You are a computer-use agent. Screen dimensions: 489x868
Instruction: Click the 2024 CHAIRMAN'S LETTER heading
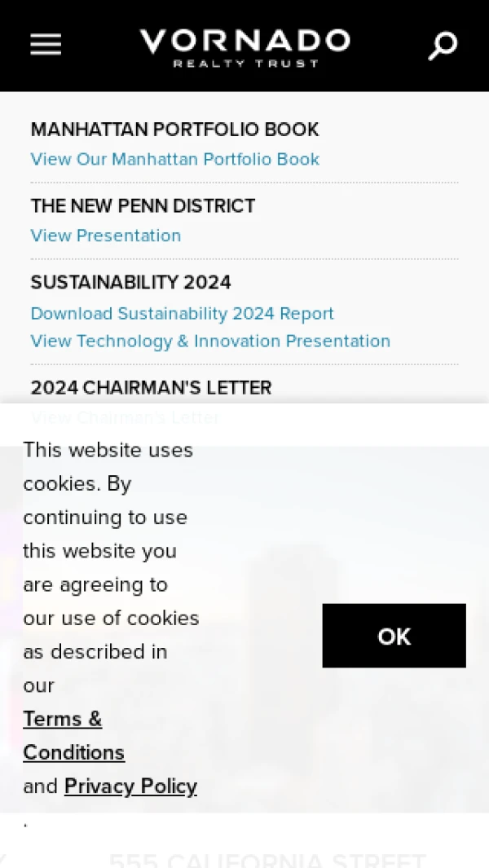click(151, 388)
